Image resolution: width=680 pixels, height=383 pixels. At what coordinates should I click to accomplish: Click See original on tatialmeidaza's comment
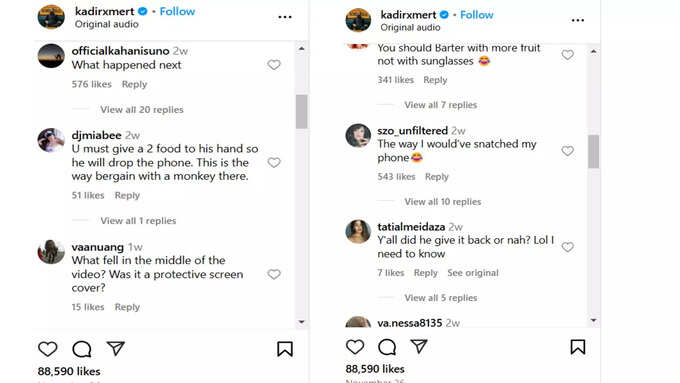[x=473, y=273]
